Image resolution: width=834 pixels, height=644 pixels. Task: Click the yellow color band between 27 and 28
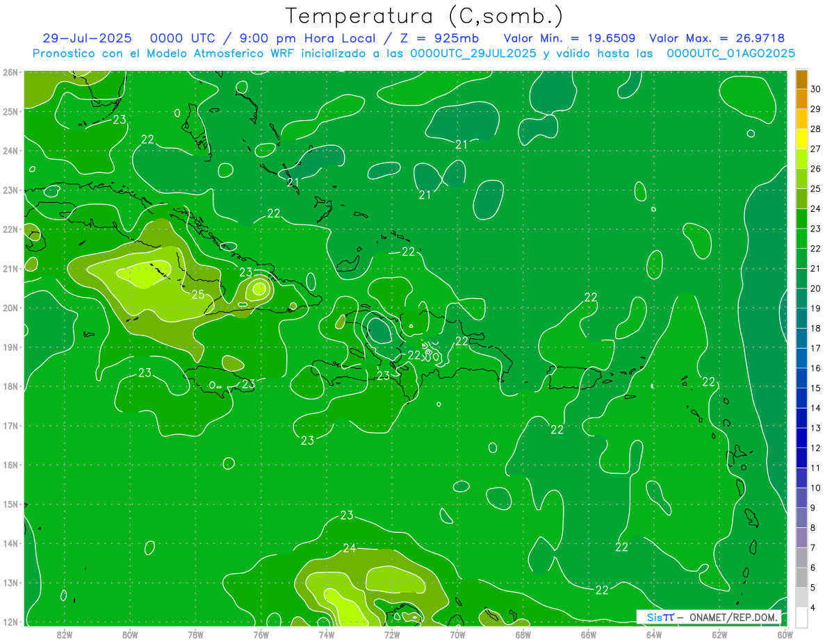[x=802, y=139]
